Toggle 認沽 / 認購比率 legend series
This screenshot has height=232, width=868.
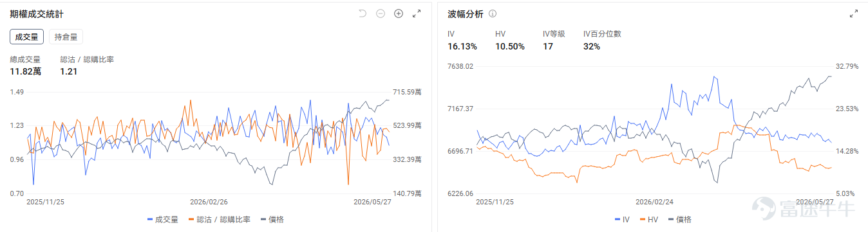[x=220, y=219]
